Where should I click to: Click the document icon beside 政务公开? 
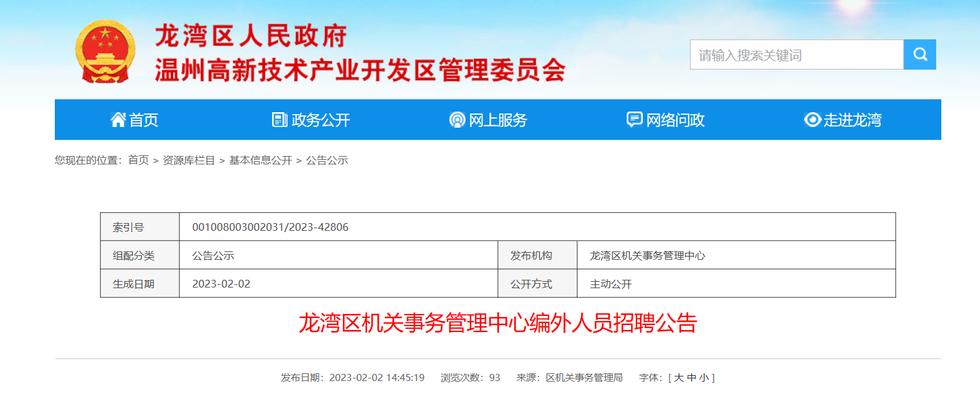coord(280,119)
